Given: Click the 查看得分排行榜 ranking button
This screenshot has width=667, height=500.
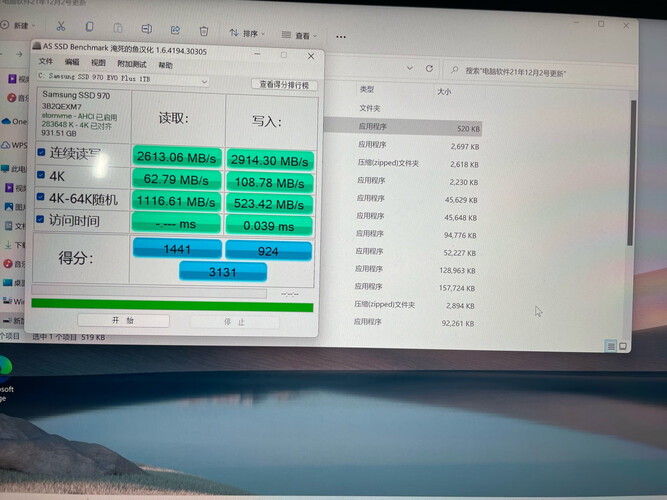Looking at the screenshot, I should [x=284, y=85].
